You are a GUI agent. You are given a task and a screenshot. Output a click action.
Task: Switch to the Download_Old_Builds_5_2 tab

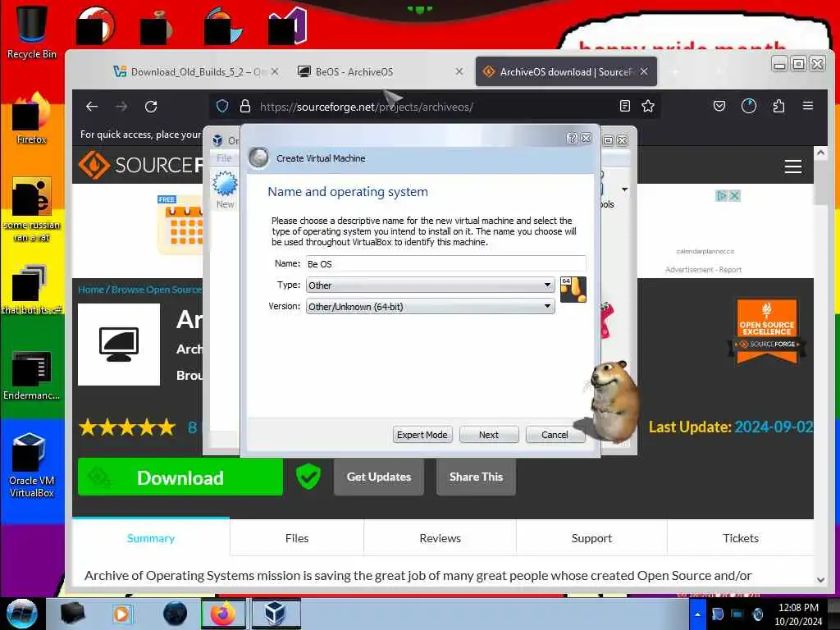coord(195,72)
